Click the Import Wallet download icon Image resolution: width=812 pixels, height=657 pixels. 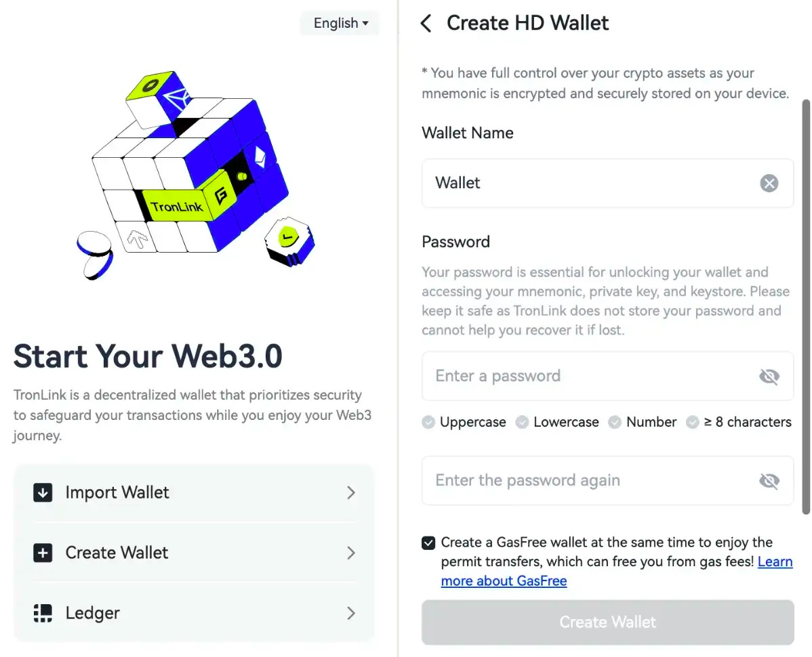(x=43, y=493)
